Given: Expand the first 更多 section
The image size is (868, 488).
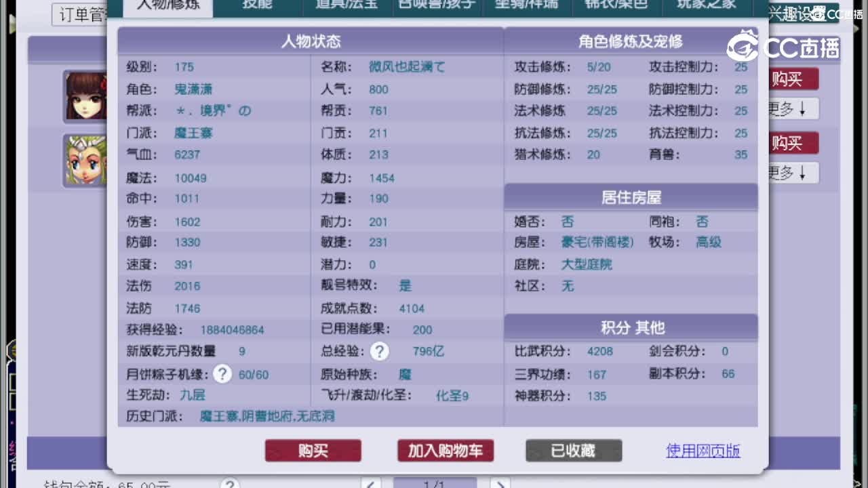Looking at the screenshot, I should click(792, 108).
